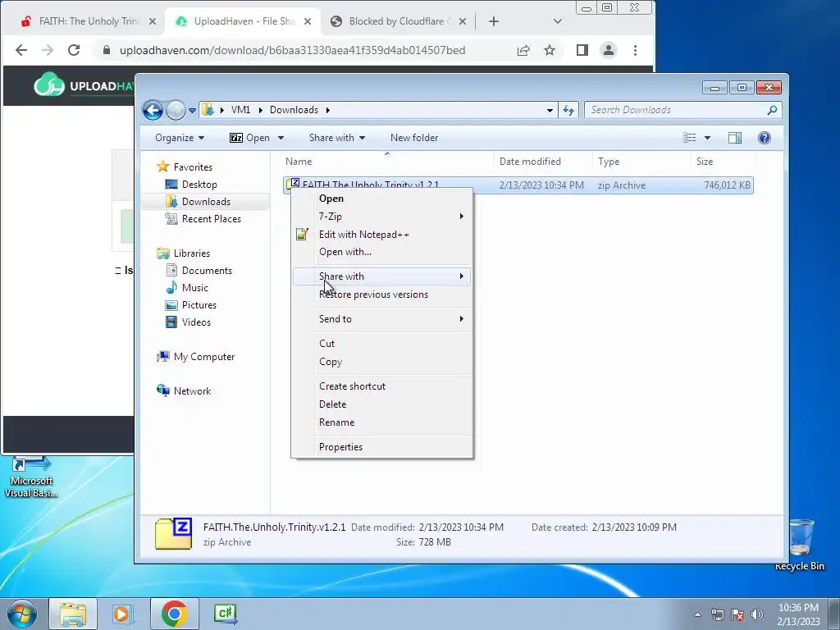Click Chrome reload page button
This screenshot has width=840, height=630.
(x=74, y=50)
